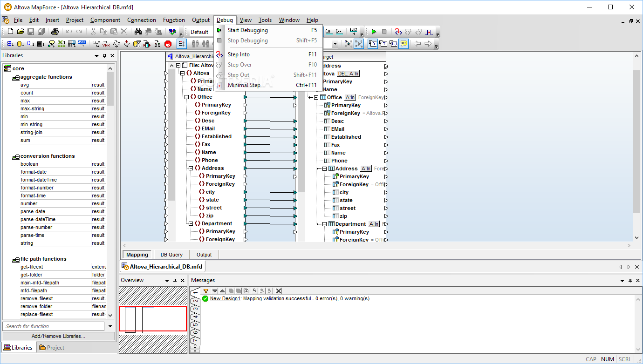Open the Component menu

(105, 20)
